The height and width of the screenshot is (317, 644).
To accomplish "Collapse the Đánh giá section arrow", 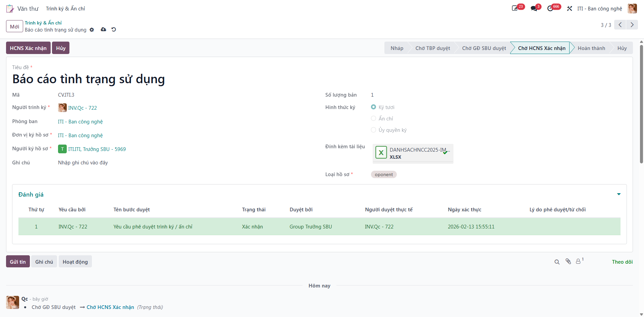I will pyautogui.click(x=619, y=194).
